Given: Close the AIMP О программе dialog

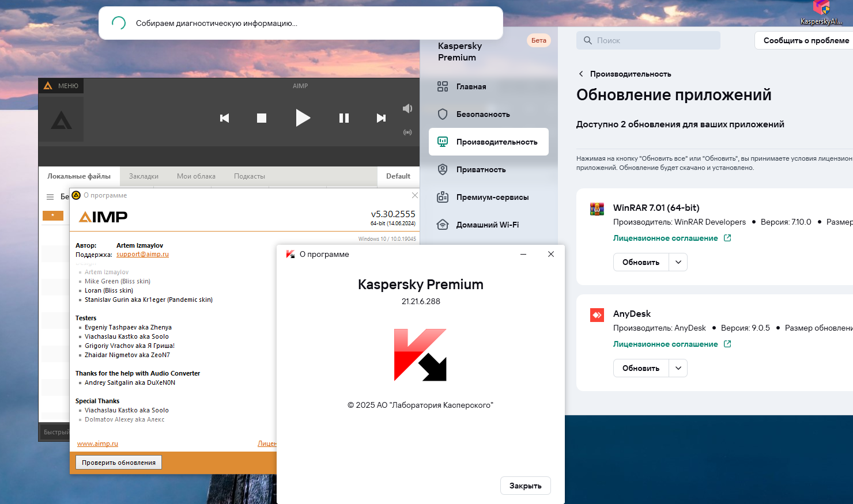Looking at the screenshot, I should tap(414, 195).
